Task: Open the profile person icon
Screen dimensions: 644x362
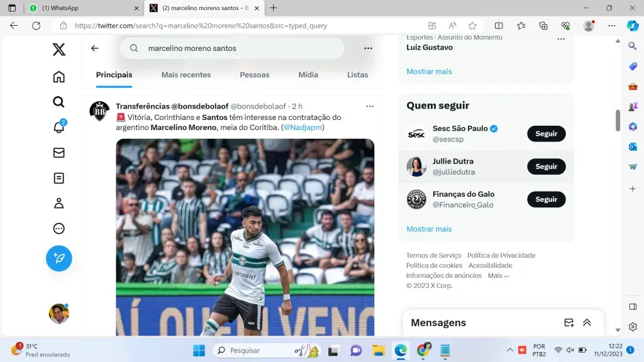Action: 58,203
